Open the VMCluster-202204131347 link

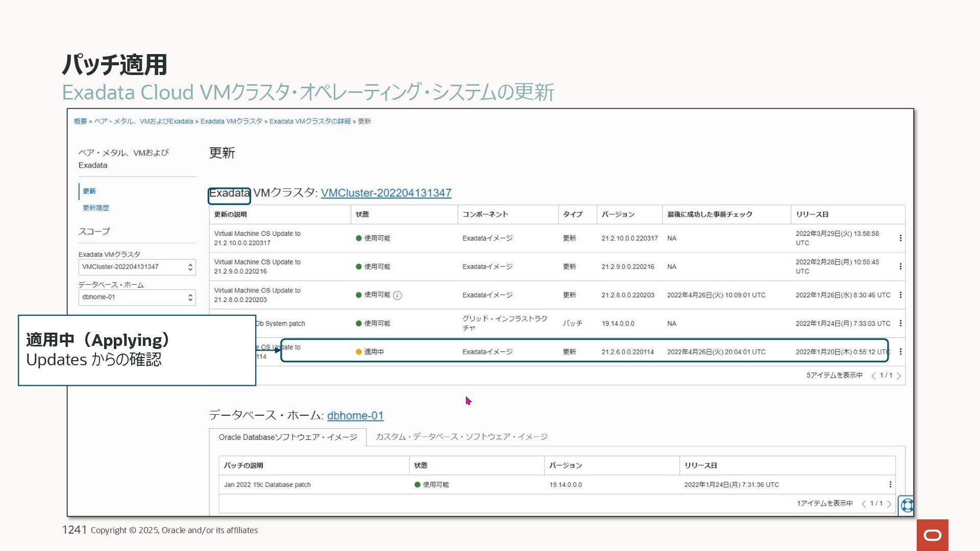tap(386, 193)
